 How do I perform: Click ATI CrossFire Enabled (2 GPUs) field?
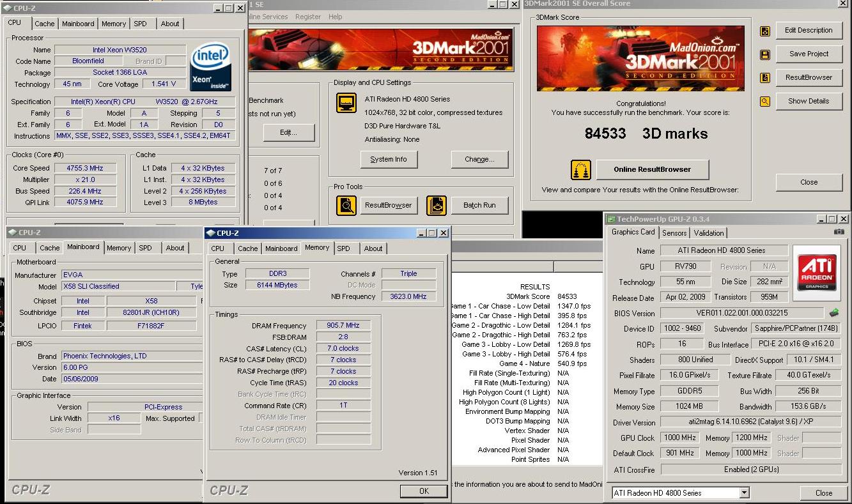pyautogui.click(x=750, y=469)
